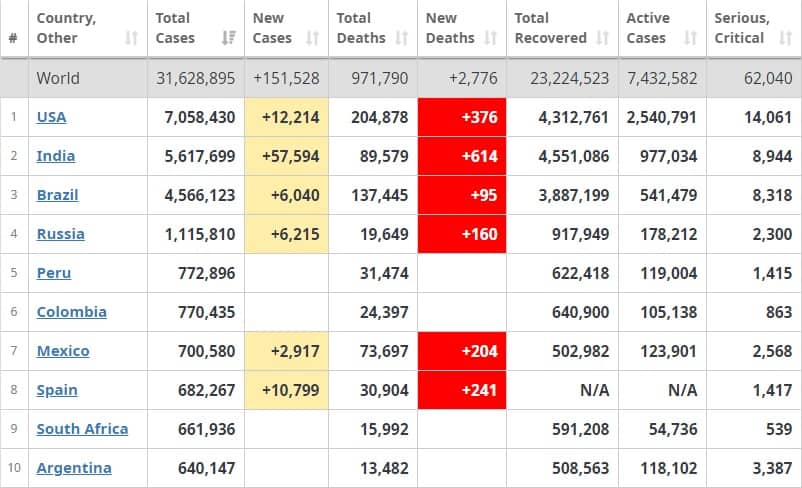Click the Total Cases header label

point(175,28)
